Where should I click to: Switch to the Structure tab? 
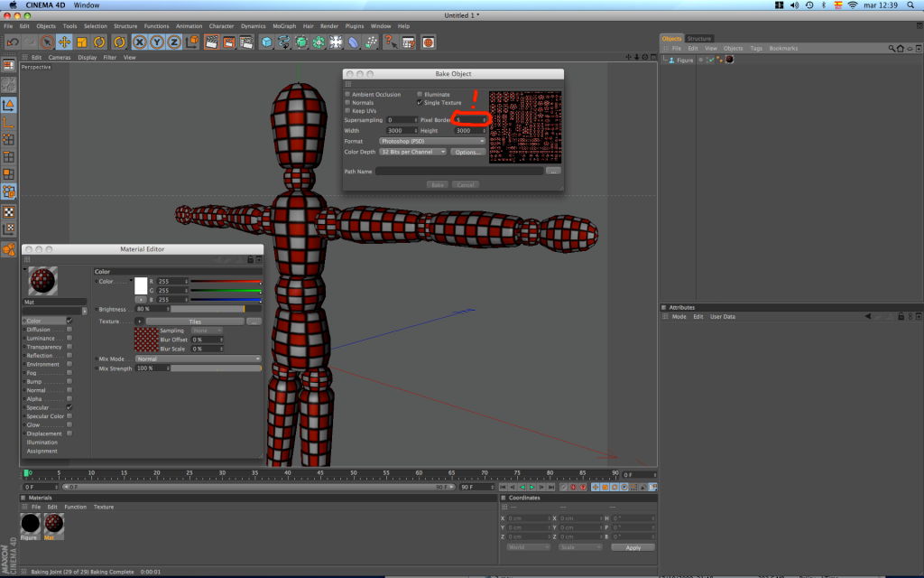click(x=699, y=39)
